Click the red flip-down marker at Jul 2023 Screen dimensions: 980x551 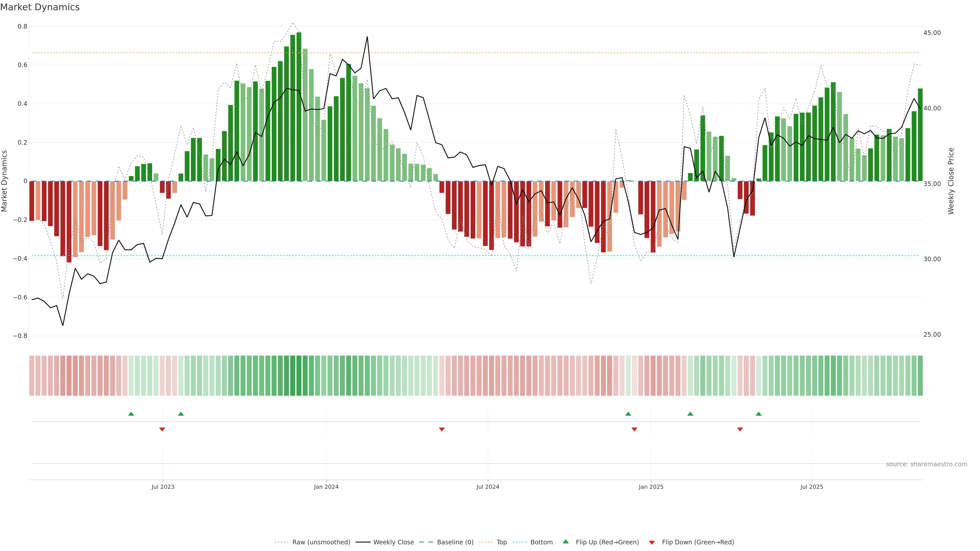click(162, 429)
